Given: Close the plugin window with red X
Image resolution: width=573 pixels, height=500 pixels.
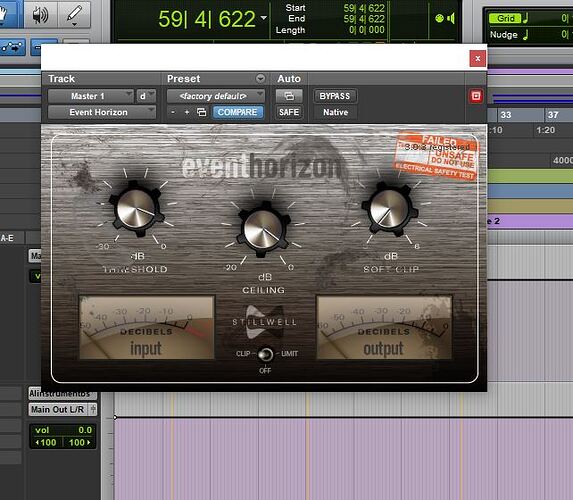Looking at the screenshot, I should click(x=477, y=58).
